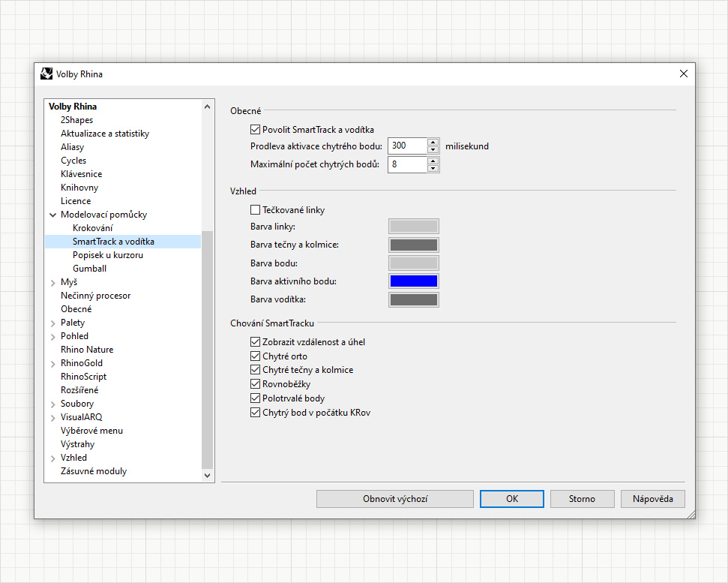Increase max smart points with up arrow

[x=433, y=161]
